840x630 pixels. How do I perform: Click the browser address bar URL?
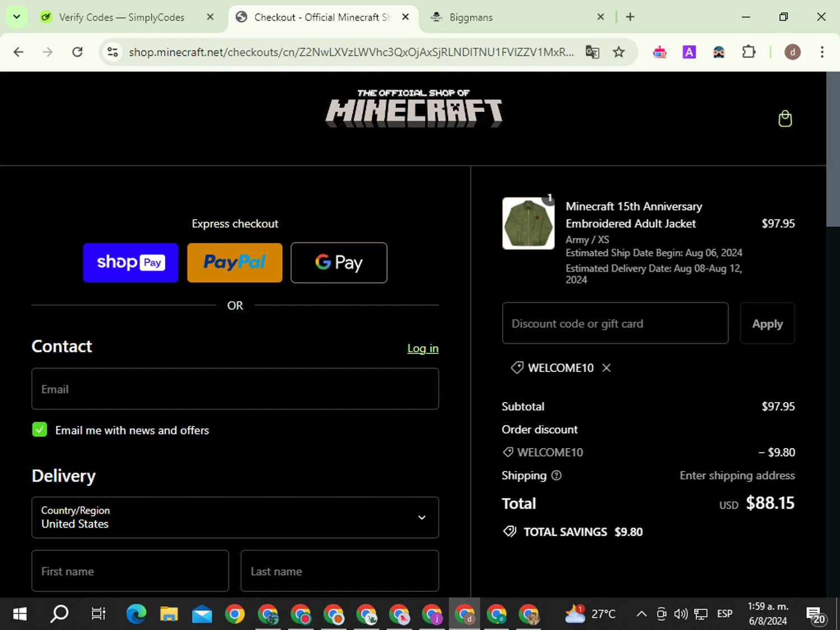coord(351,52)
